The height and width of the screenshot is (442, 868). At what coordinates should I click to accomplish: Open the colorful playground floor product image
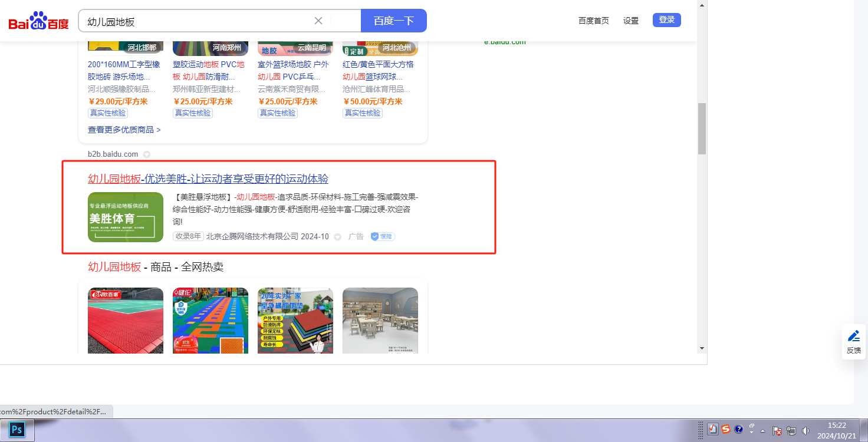211,321
